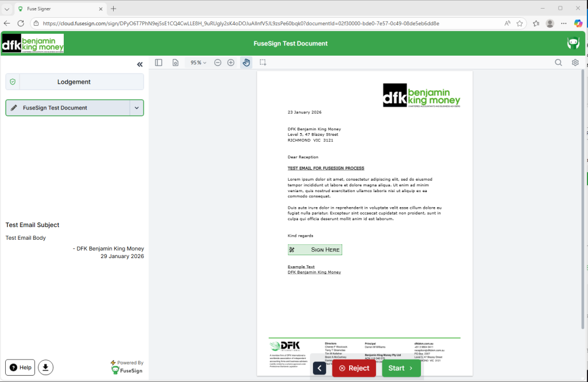Download the document via download icon
588x382 pixels.
46,367
